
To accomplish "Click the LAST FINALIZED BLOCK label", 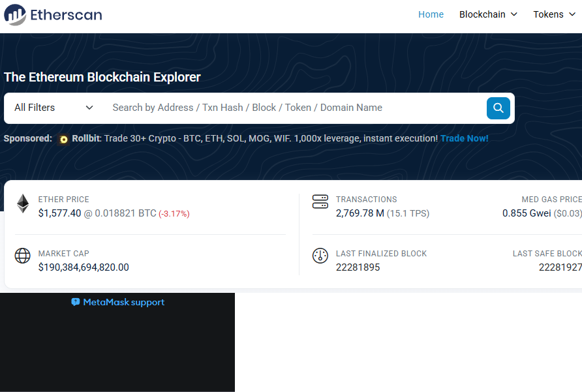I will [x=381, y=254].
